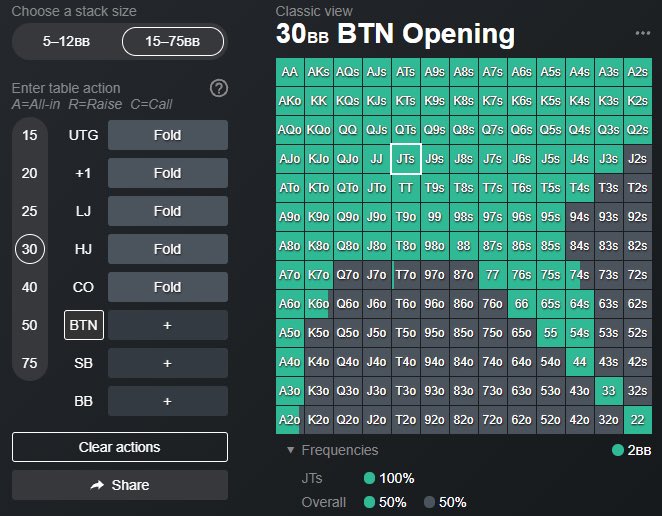Choose stack size 15
The width and height of the screenshot is (662, 516).
(x=30, y=135)
